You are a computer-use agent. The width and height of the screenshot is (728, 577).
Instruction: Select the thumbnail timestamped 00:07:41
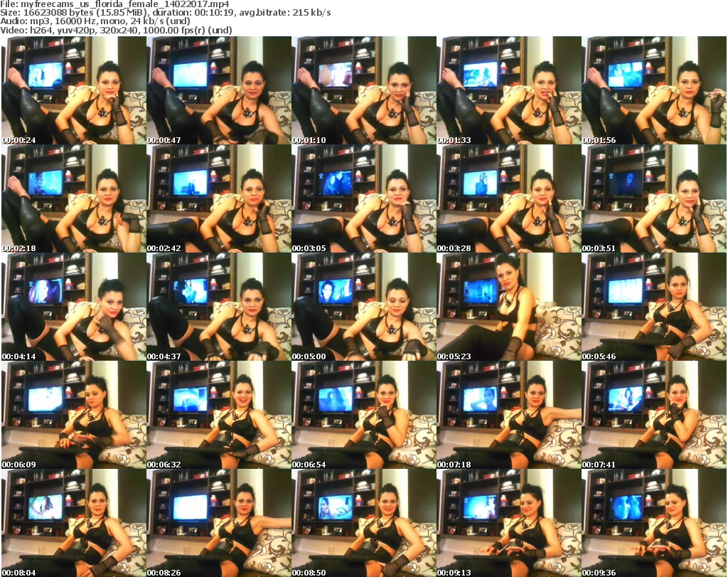click(x=654, y=415)
